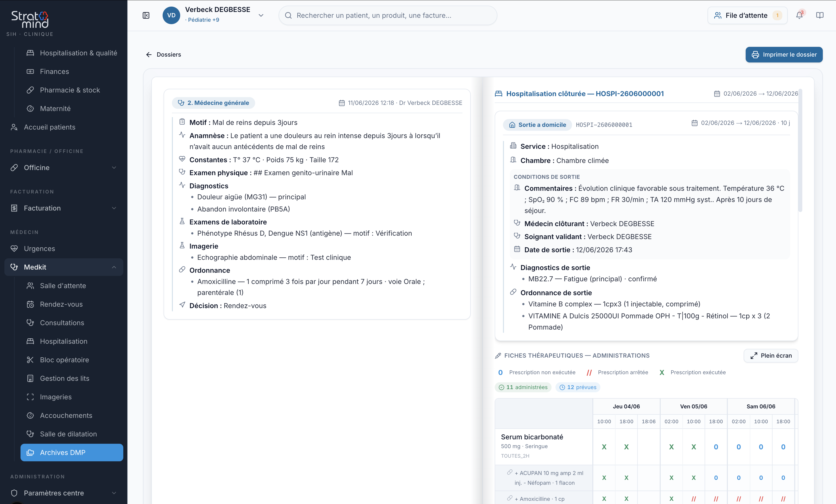Screen dimensions: 836x504
Task: Open Bloc opératoire in the sidebar
Action: tap(72, 360)
